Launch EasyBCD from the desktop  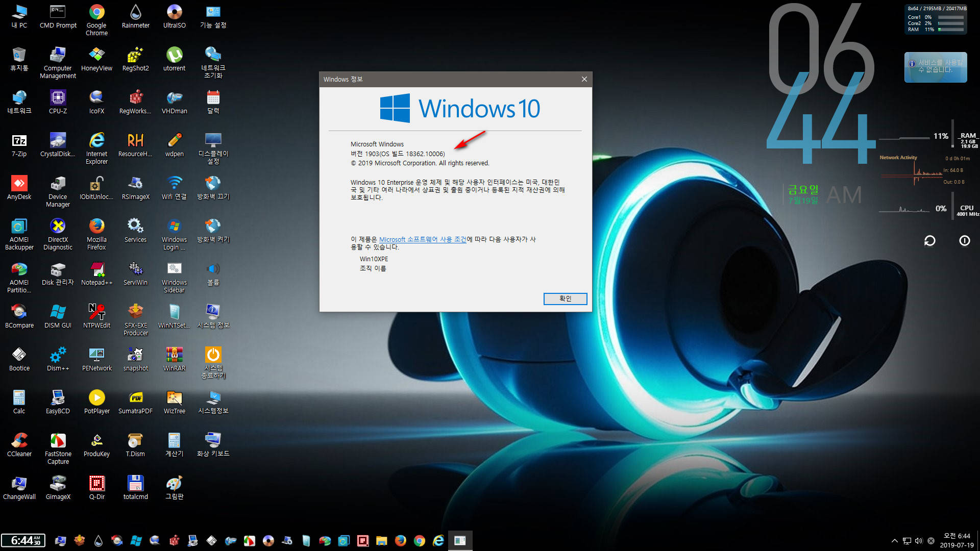click(x=58, y=402)
